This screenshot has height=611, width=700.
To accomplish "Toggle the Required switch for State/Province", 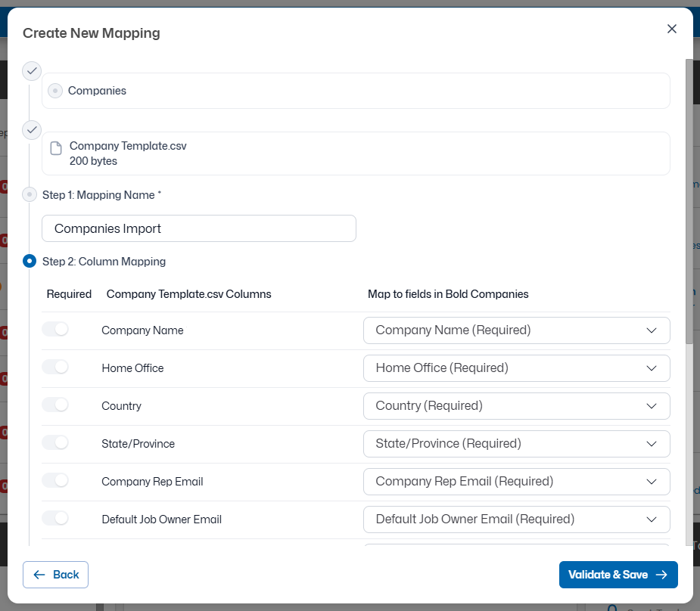I will tap(55, 443).
